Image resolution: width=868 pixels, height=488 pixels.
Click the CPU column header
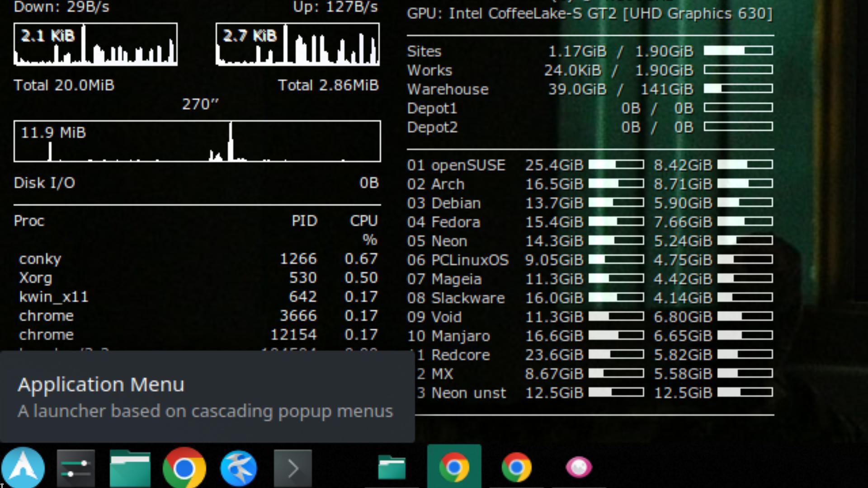click(363, 221)
